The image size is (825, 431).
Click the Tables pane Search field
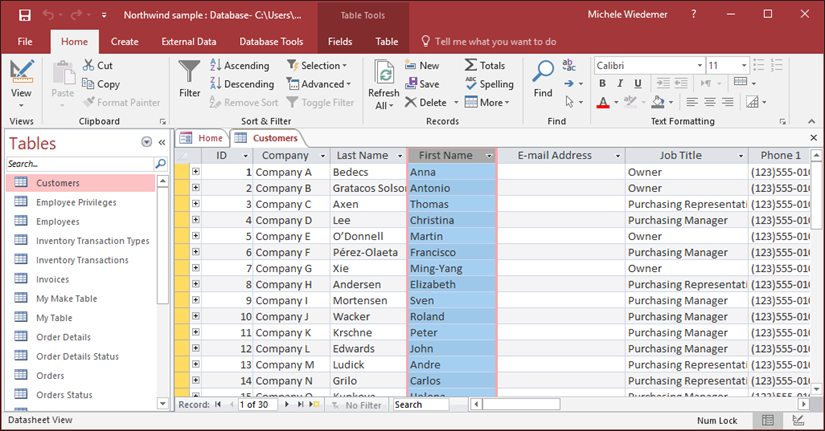[x=80, y=164]
